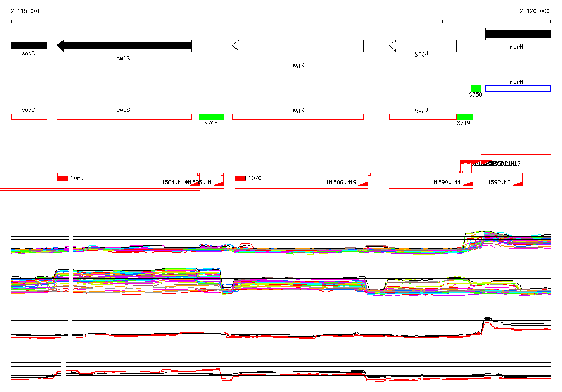This screenshot has height=392, width=562.
Task: Click the start coordinate 2 115 001
Action: click(25, 11)
